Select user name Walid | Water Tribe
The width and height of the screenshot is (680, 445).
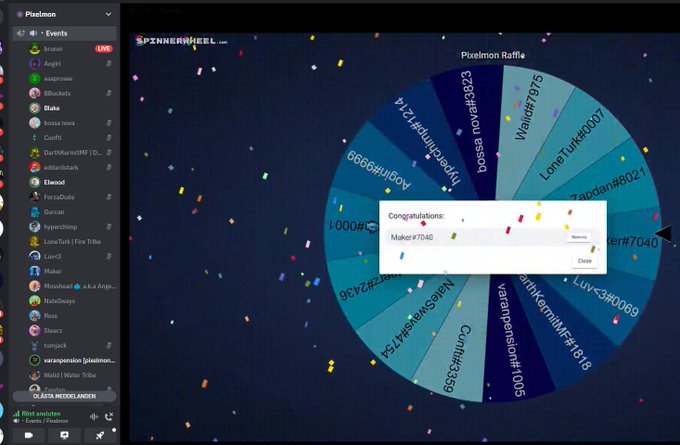(x=70, y=375)
